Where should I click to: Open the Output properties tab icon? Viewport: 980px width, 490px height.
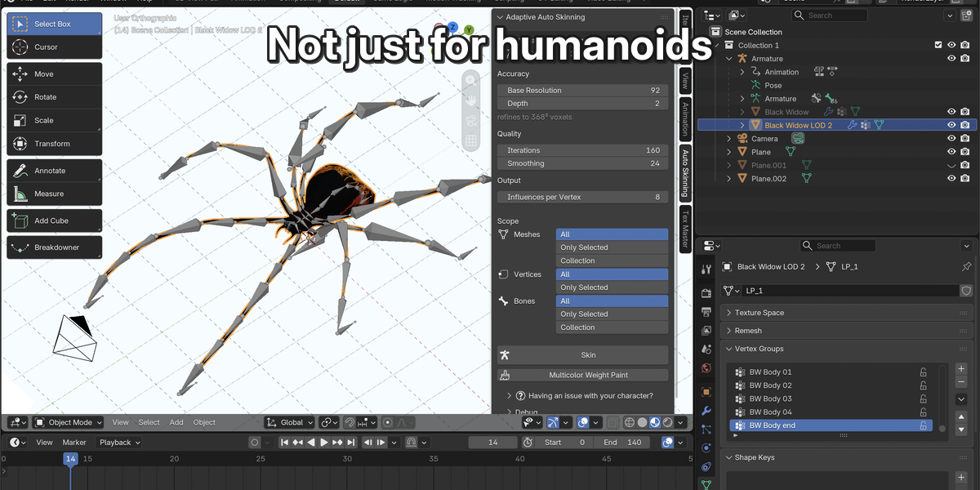[x=706, y=312]
